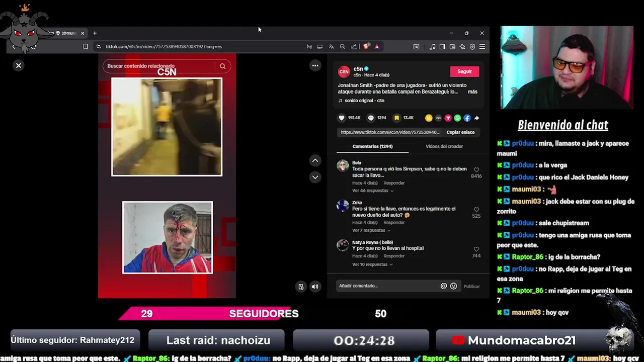Click the zoom magnifier icon in address bar
The image size is (644, 362).
(x=342, y=47)
